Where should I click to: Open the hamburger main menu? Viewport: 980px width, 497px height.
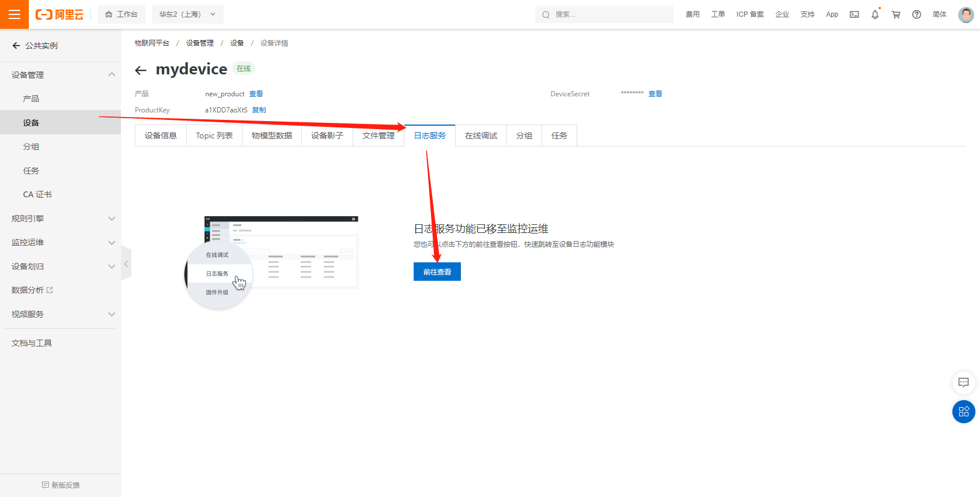pyautogui.click(x=14, y=14)
